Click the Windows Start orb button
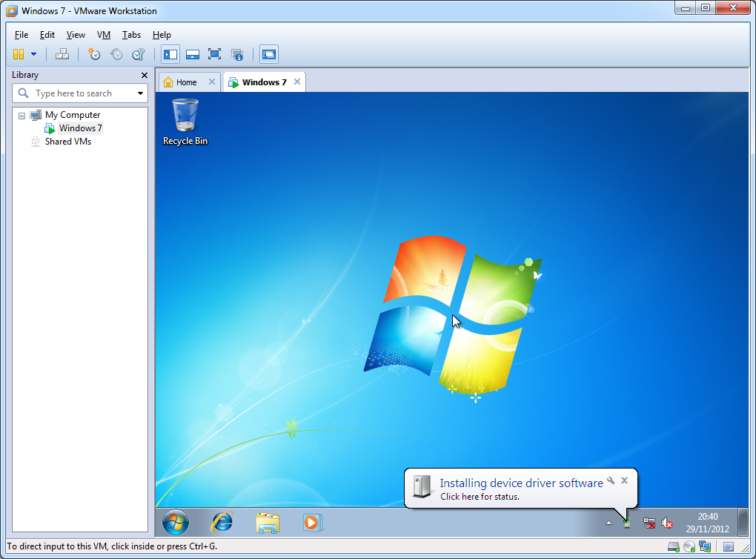756x559 pixels. click(x=176, y=523)
